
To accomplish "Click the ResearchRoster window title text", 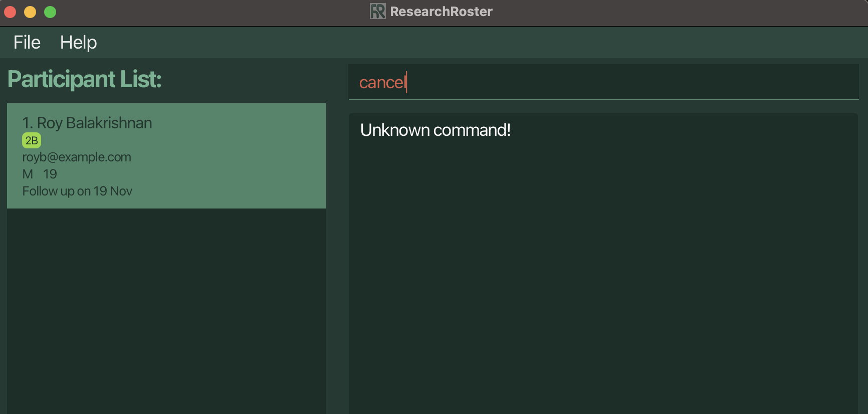I will point(441,12).
